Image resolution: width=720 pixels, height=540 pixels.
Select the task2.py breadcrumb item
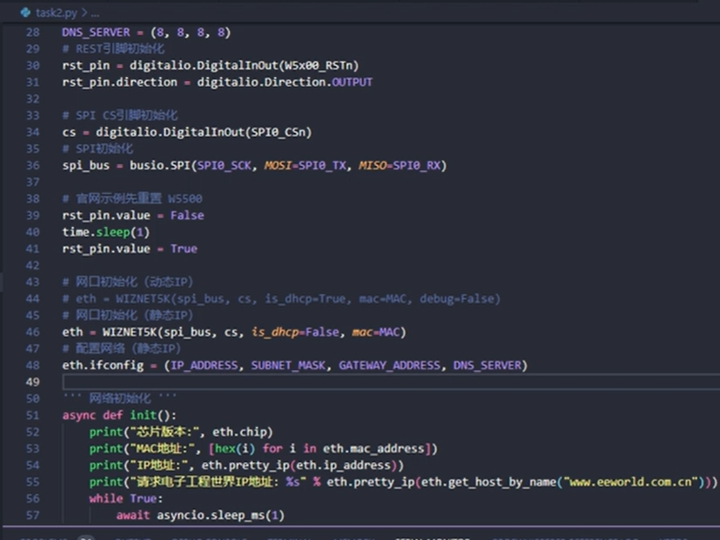[55, 12]
